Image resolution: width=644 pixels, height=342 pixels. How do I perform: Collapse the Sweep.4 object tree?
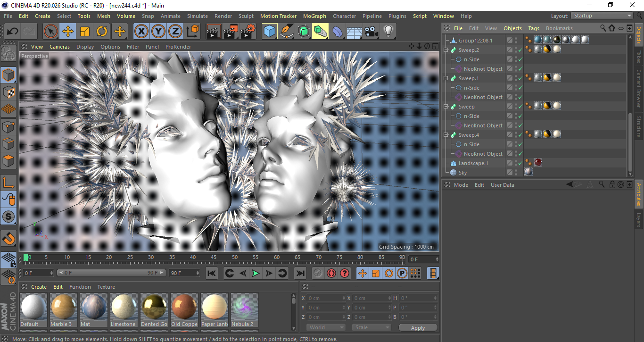[x=446, y=135]
